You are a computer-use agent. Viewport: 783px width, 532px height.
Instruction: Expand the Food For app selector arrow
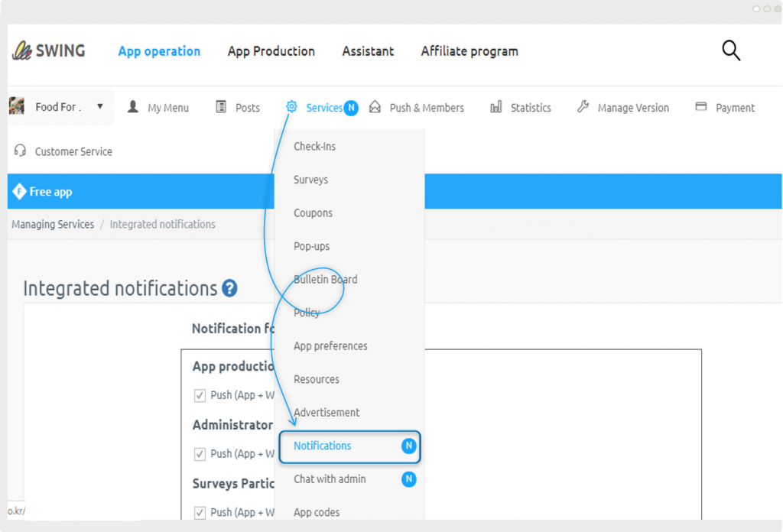pos(100,106)
